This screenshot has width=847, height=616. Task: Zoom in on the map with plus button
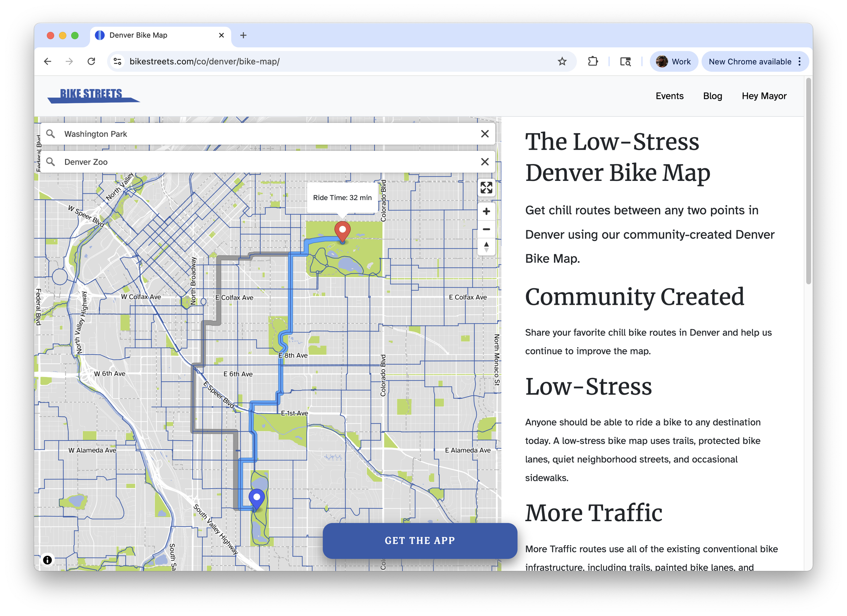point(486,211)
